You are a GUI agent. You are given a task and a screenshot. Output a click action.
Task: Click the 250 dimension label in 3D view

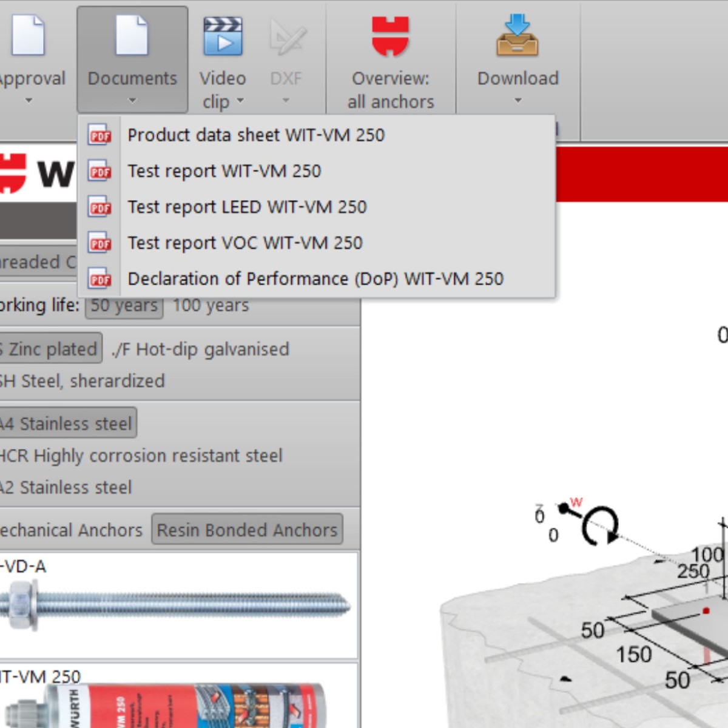[x=693, y=571]
